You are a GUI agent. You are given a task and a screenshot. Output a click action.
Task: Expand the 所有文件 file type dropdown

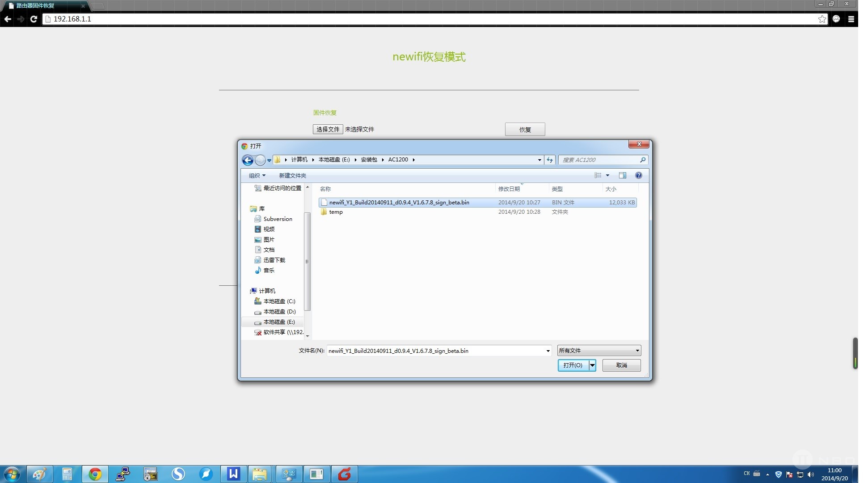click(637, 351)
